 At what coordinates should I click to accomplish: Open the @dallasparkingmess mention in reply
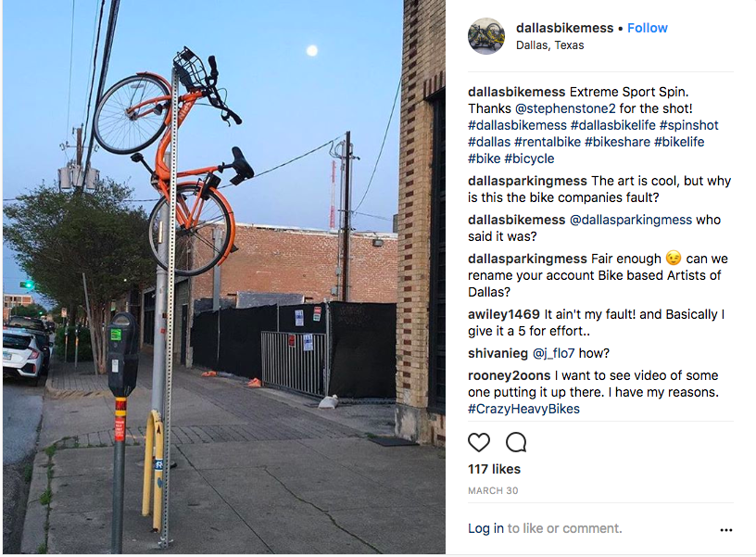point(631,220)
